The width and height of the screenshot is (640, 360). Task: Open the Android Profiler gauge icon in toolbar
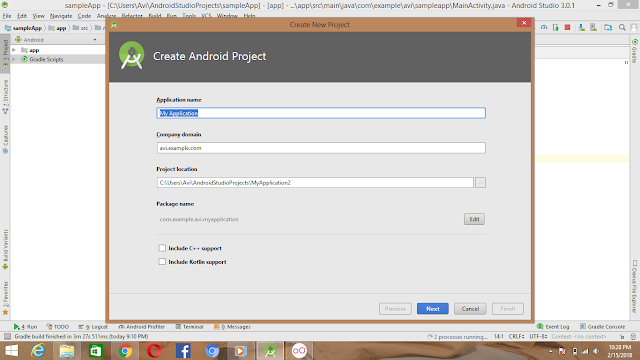tap(544, 27)
